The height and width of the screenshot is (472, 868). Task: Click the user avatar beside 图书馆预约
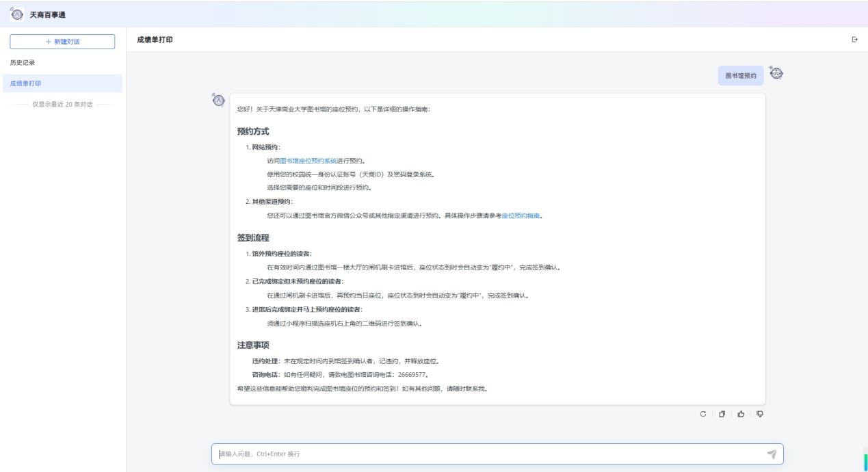point(776,73)
